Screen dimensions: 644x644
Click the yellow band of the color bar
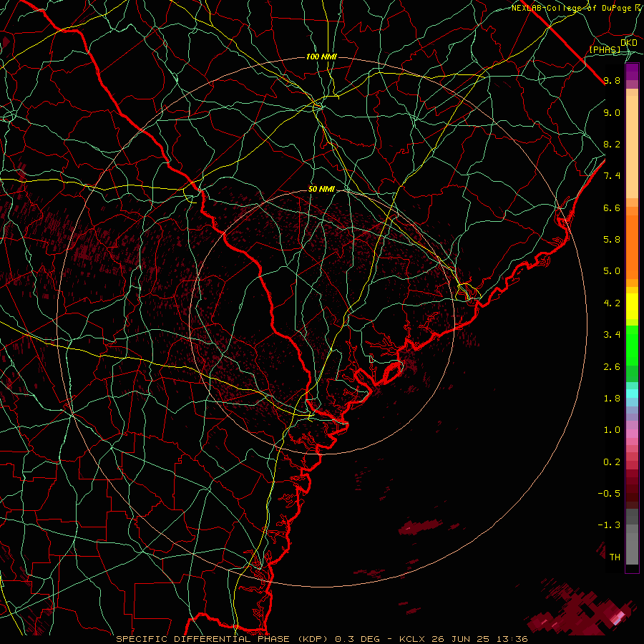[632, 306]
